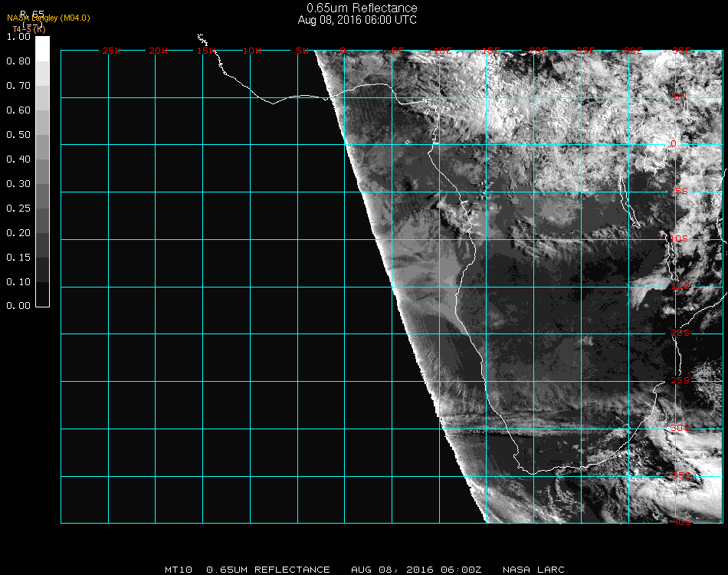Pick the white top segment of the reflectance colorbar
728x575 pixels.
coord(42,49)
